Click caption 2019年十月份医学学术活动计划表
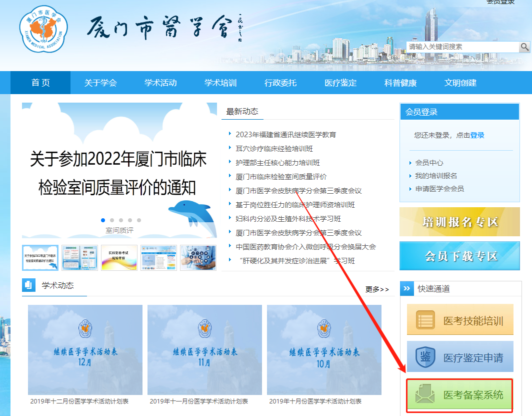The height and width of the screenshot is (416, 532). (x=315, y=401)
